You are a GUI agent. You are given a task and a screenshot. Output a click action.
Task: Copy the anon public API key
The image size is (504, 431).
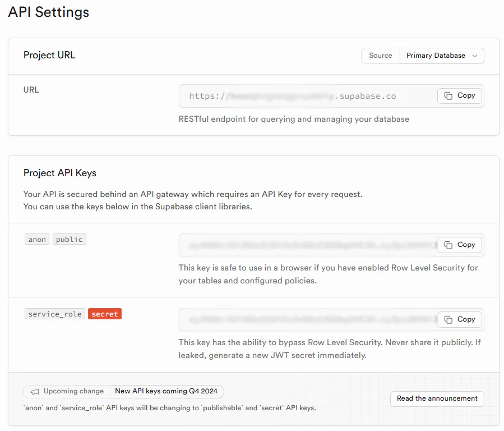459,245
